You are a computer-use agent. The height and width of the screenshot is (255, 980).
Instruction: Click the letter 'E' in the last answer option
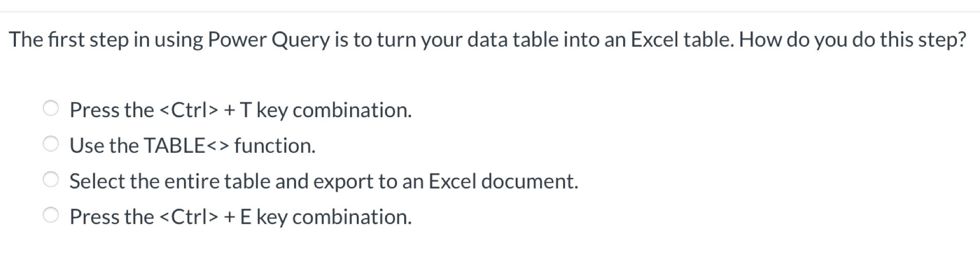point(245,216)
